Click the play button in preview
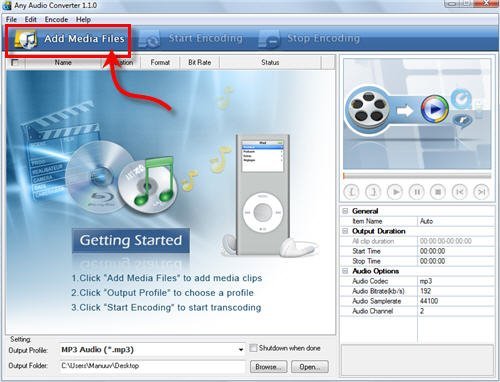Screen dimensions: 500x382 [395, 192]
